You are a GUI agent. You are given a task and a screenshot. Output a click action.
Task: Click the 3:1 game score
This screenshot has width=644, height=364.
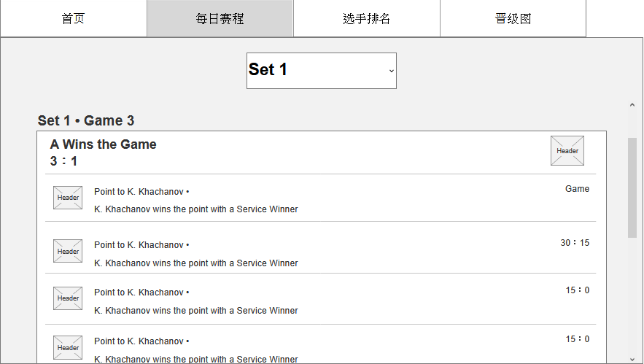(x=63, y=161)
